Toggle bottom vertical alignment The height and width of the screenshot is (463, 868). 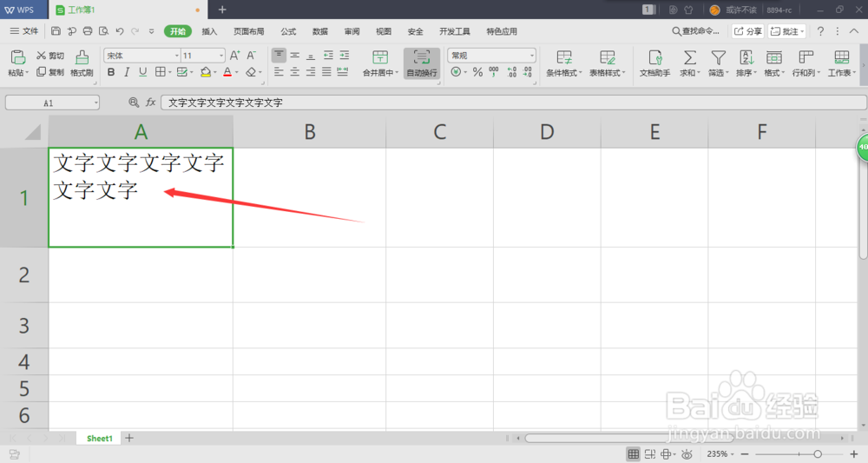tap(311, 55)
